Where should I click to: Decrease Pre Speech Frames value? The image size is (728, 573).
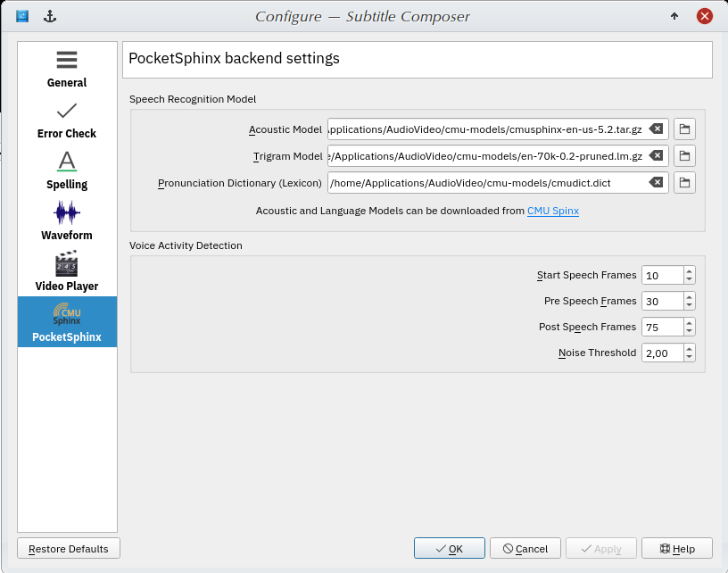click(690, 305)
